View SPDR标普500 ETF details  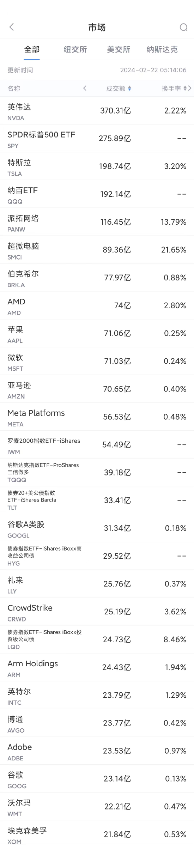coord(97,139)
